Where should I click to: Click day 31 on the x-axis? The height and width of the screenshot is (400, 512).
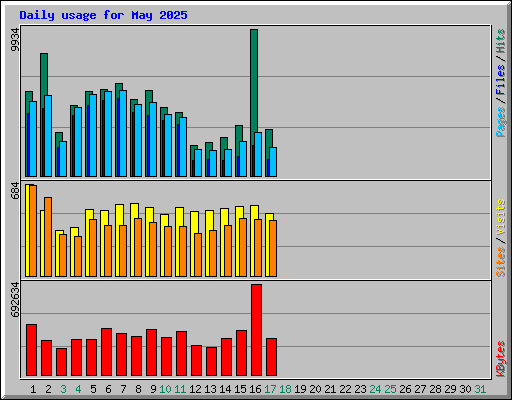(x=480, y=389)
